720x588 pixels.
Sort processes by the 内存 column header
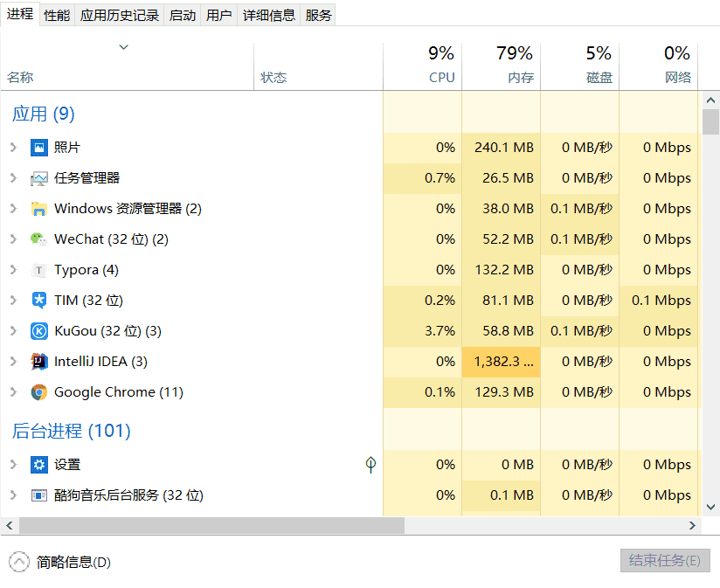[514, 66]
